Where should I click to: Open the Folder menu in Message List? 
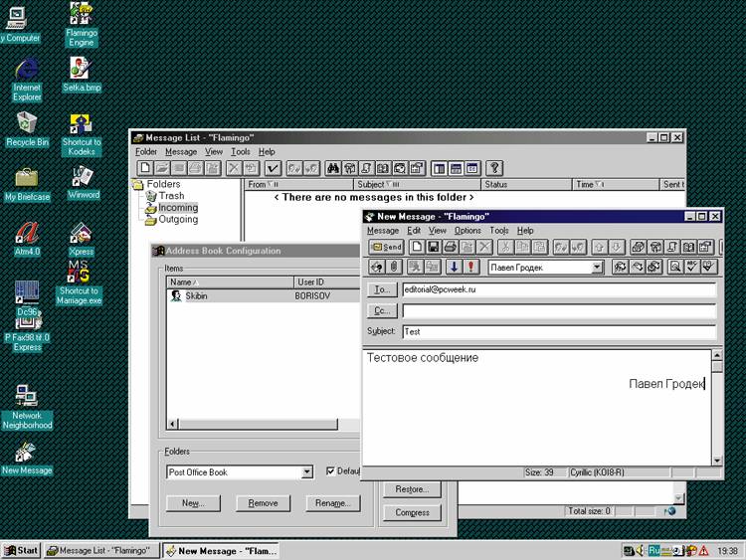point(146,151)
